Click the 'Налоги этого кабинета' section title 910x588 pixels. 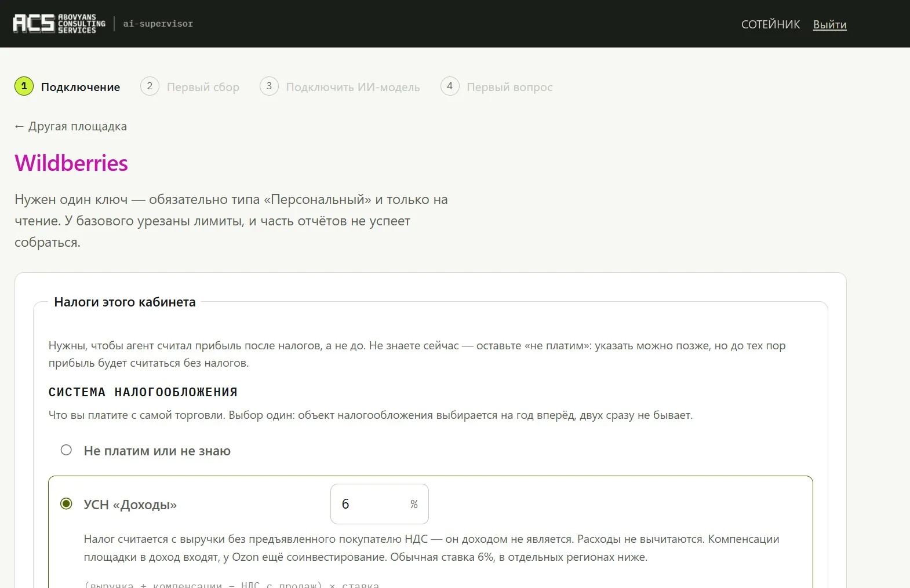125,302
